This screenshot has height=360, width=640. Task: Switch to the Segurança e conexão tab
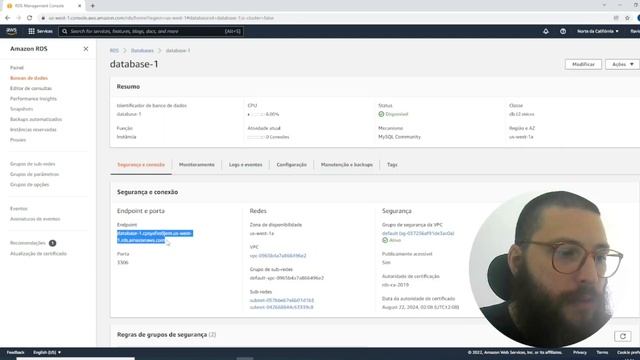coord(141,164)
